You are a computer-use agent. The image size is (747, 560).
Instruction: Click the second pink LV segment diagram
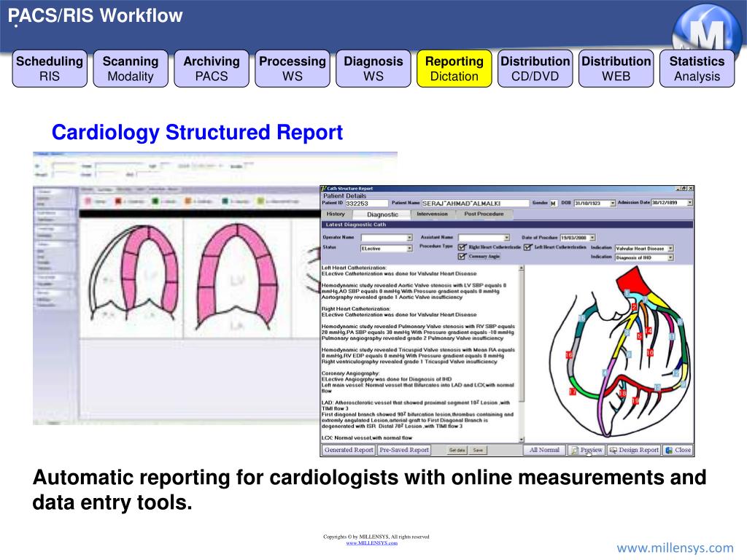(237, 277)
